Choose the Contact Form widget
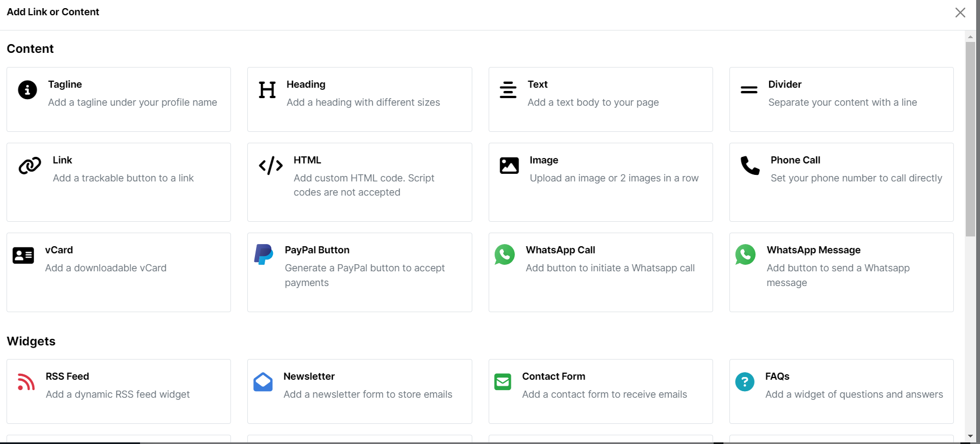This screenshot has width=980, height=444. pos(600,391)
